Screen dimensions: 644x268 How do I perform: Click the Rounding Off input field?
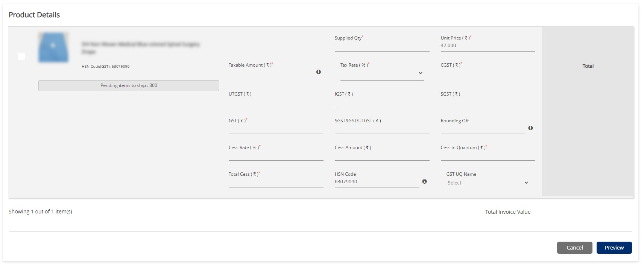[483, 129]
